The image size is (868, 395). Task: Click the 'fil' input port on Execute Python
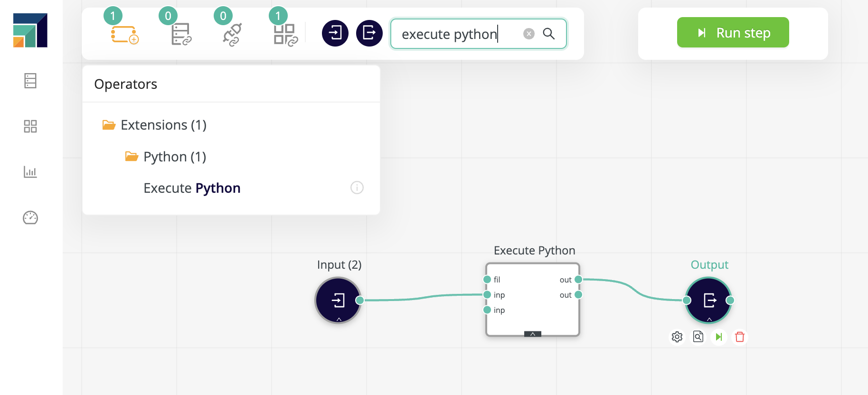[487, 279]
